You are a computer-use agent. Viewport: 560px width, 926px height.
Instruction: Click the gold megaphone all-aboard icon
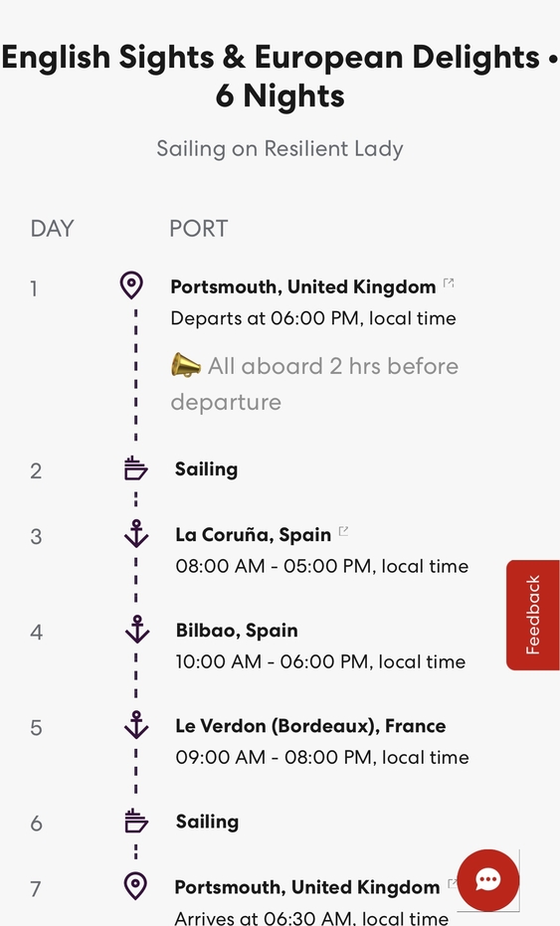[x=185, y=366]
